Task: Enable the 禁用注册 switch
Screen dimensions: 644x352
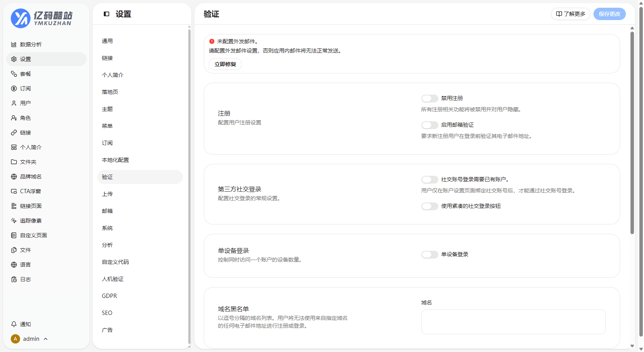Action: 429,99
